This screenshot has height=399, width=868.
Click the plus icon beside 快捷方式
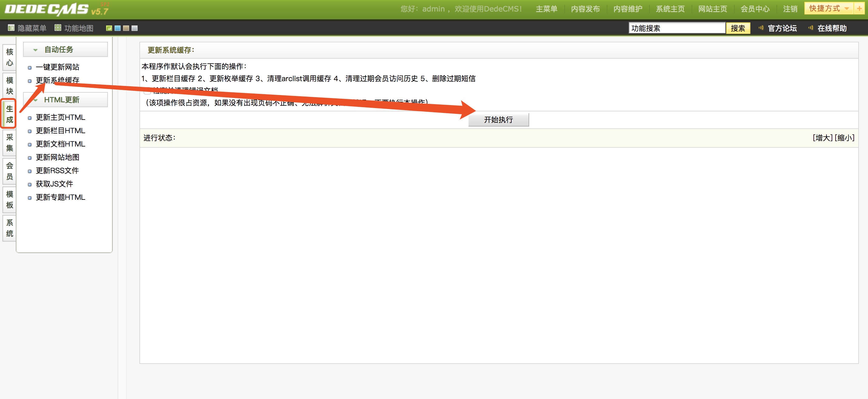coord(859,8)
